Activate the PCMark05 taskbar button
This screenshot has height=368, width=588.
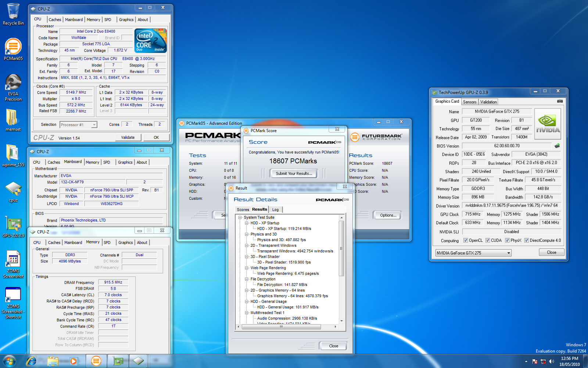[96, 361]
